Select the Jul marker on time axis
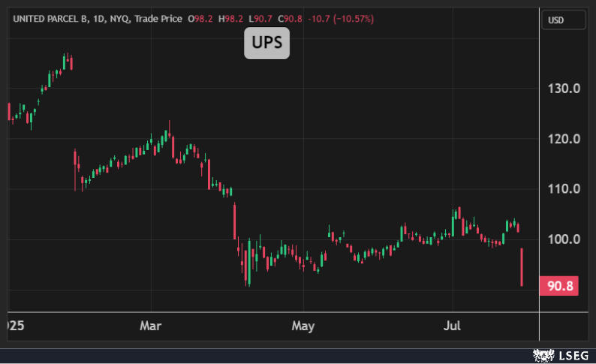 pyautogui.click(x=453, y=326)
